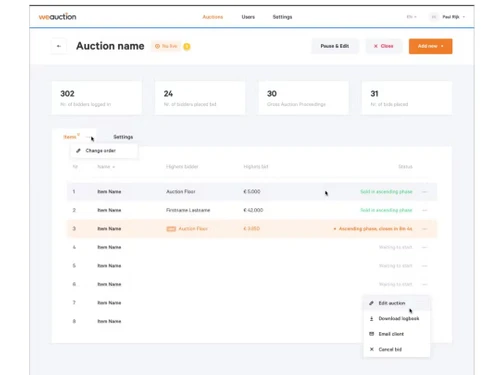Click Item Name in row 4
500x375 pixels.
click(x=109, y=247)
